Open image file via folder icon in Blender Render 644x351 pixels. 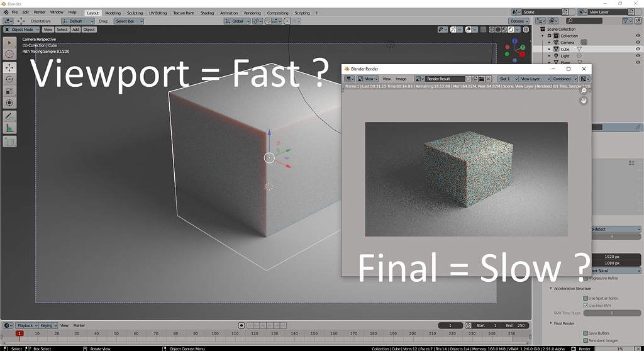[481, 79]
